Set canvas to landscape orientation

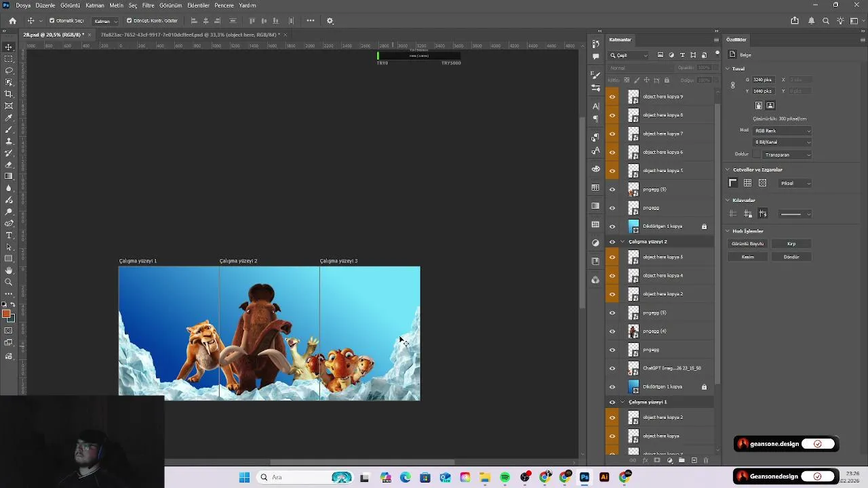click(x=770, y=106)
